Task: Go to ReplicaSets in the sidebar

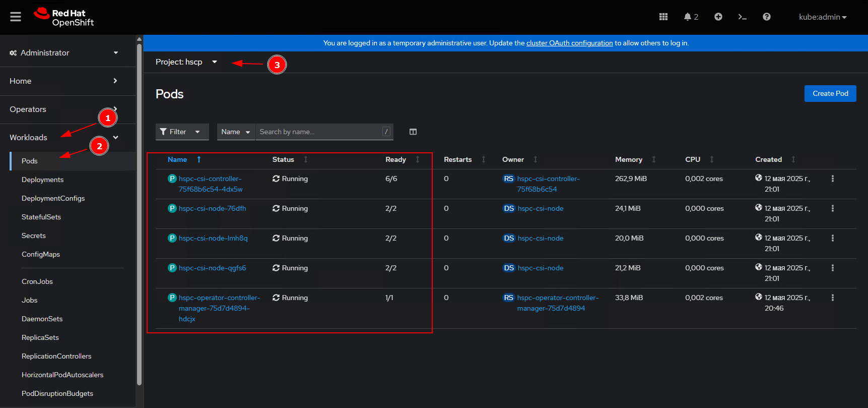Action: point(40,337)
